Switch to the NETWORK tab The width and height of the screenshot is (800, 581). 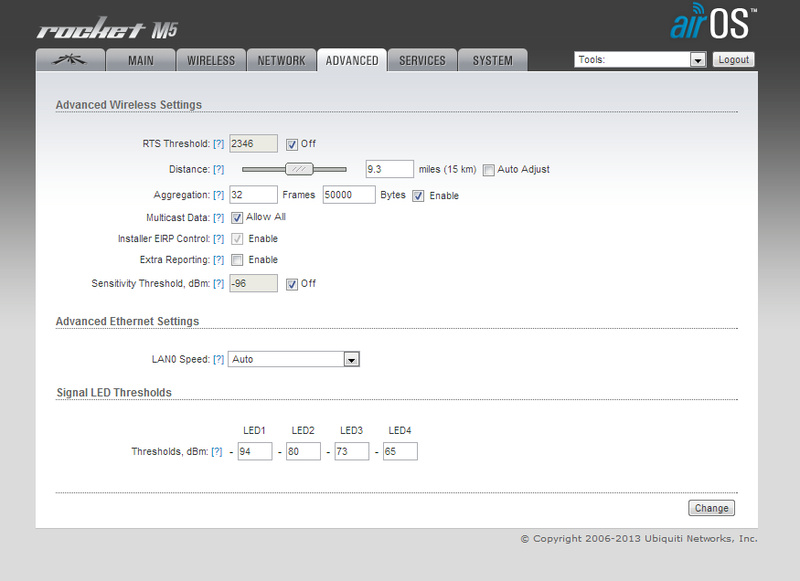(x=281, y=60)
